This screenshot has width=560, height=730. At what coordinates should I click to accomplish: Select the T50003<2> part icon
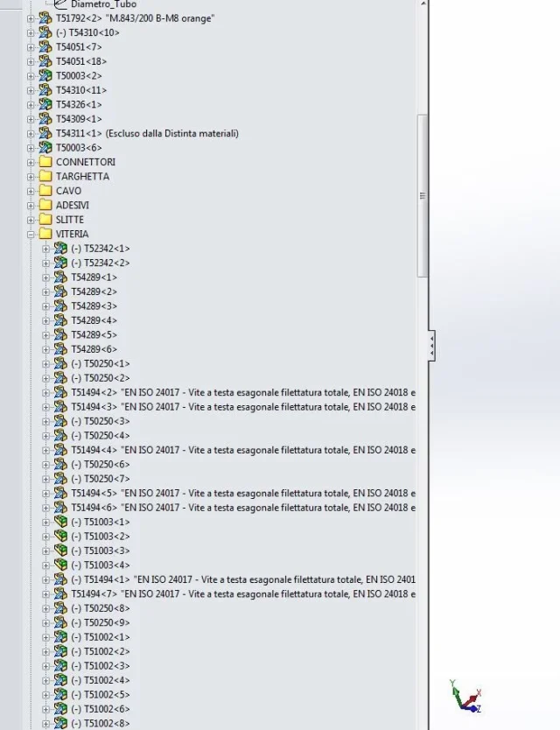pos(45,76)
